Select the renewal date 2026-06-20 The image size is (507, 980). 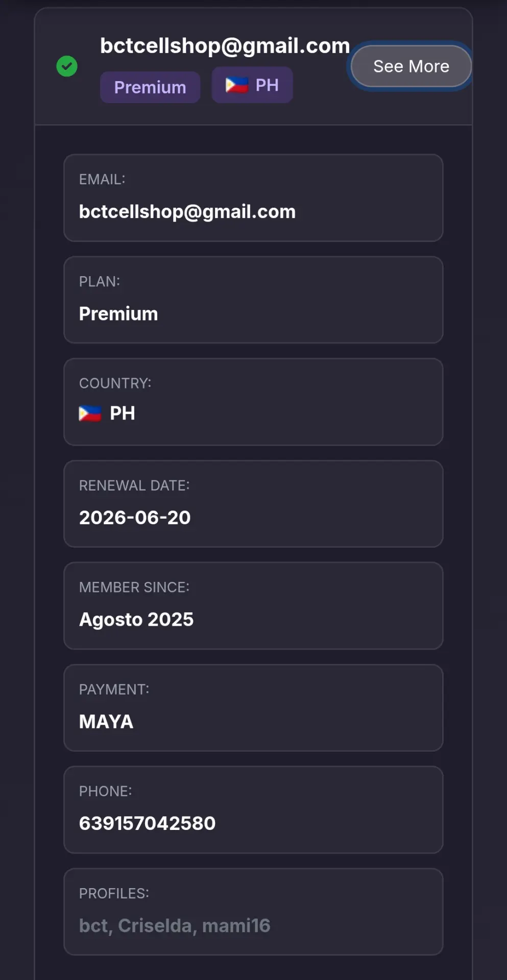click(135, 518)
